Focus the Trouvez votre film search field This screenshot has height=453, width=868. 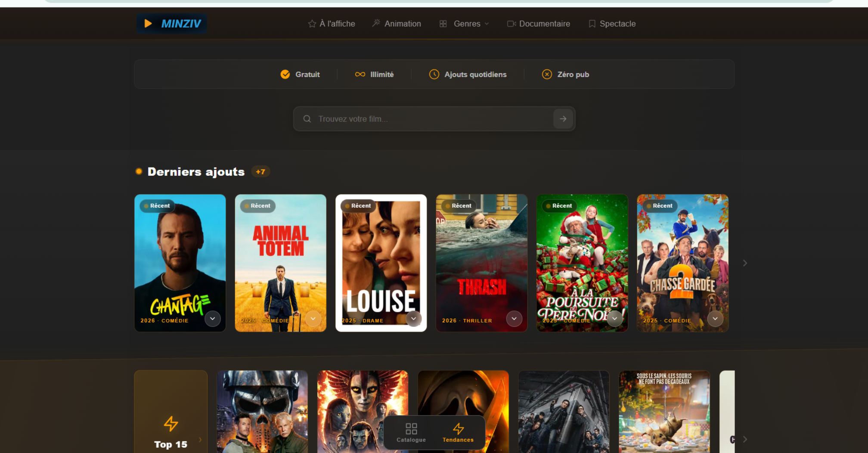[431, 119]
